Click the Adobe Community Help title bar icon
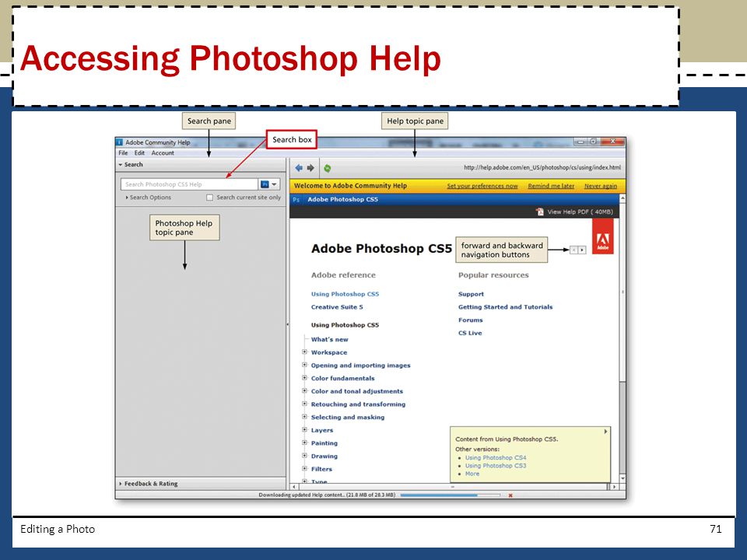747x560 pixels. (120, 142)
